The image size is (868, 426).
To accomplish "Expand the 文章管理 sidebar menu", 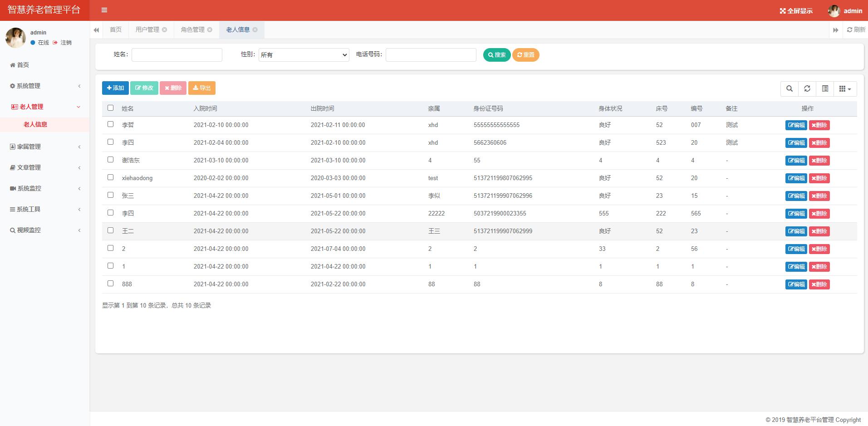I will [x=44, y=167].
